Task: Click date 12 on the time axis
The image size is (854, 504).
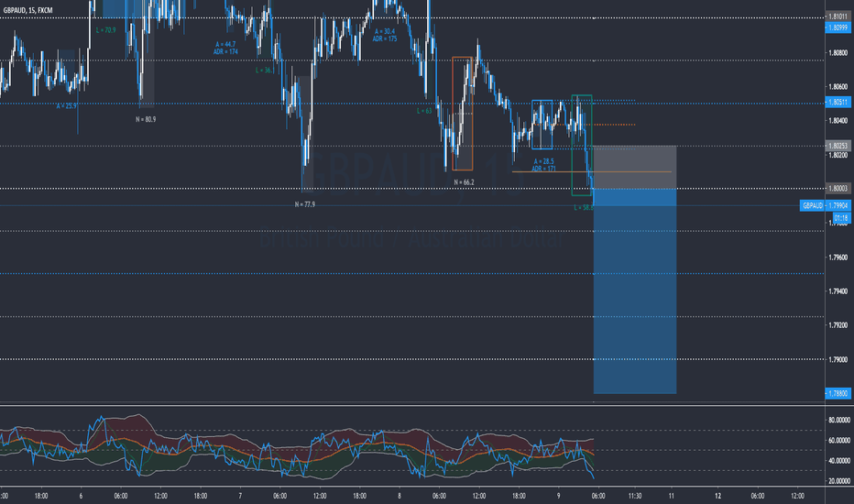Action: (717, 496)
